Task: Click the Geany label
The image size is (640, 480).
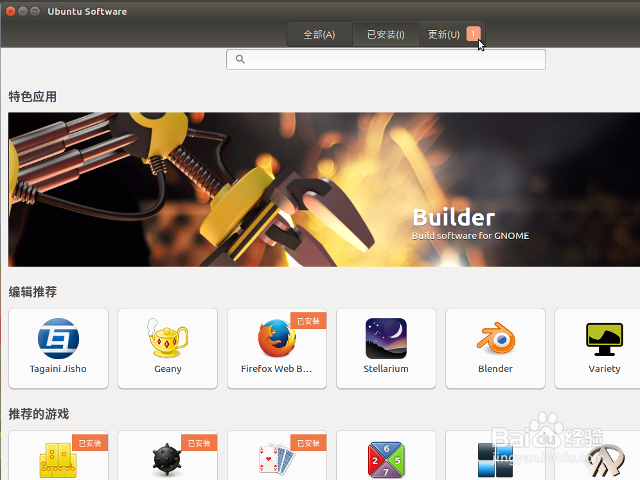Action: [x=168, y=369]
